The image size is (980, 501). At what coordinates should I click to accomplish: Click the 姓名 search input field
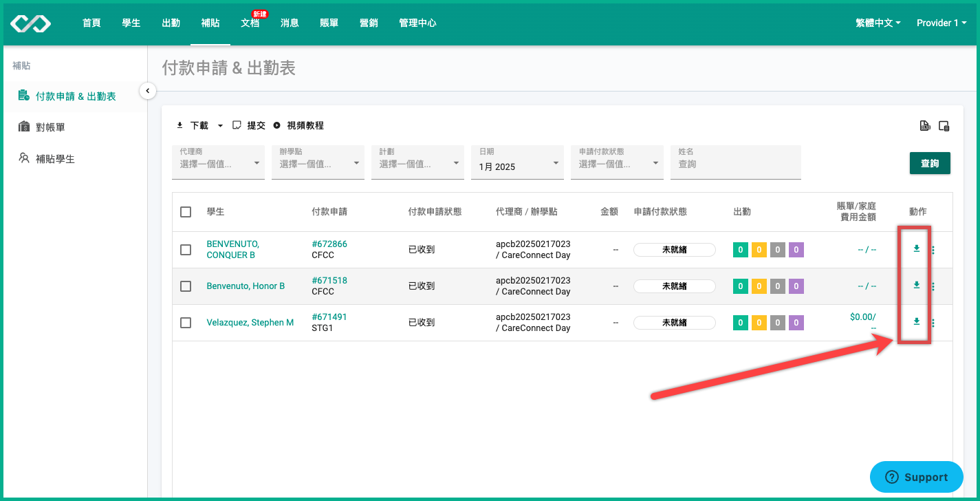point(736,162)
